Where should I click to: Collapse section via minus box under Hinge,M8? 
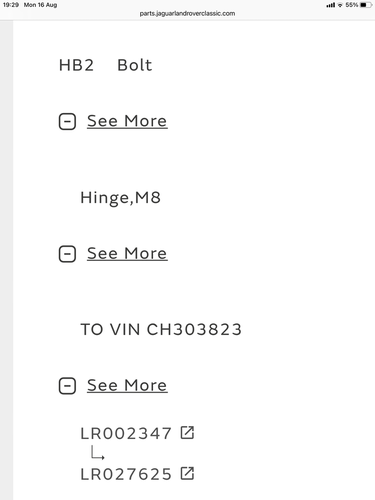67,254
